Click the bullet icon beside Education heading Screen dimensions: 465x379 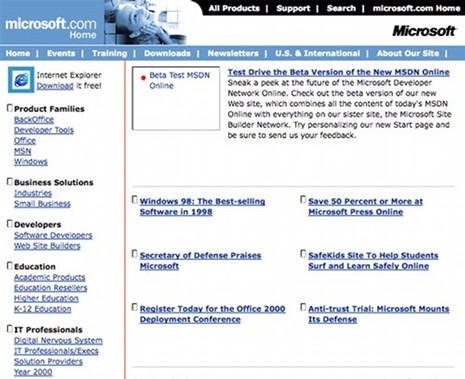click(10, 266)
